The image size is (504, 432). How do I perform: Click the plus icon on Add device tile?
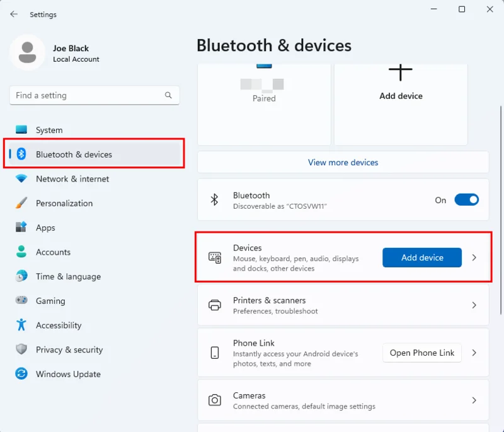pyautogui.click(x=401, y=73)
